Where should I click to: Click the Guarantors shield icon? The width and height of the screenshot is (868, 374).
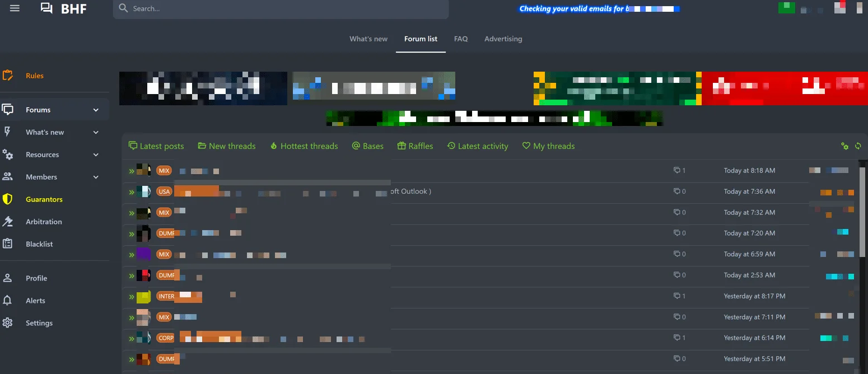tap(7, 199)
